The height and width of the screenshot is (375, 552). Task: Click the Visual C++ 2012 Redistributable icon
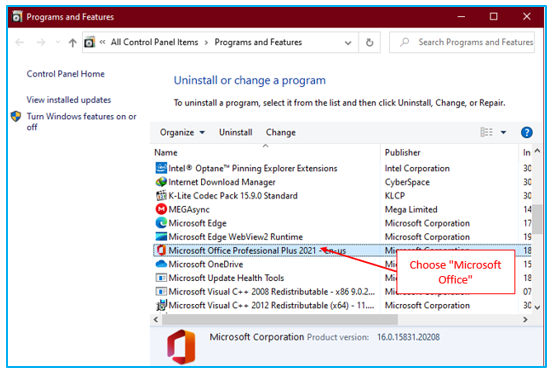tap(161, 305)
